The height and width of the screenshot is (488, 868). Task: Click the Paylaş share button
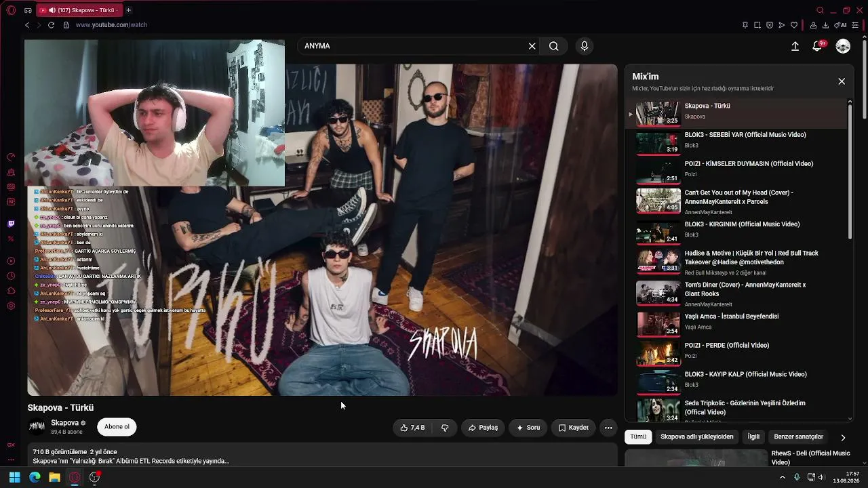(483, 428)
